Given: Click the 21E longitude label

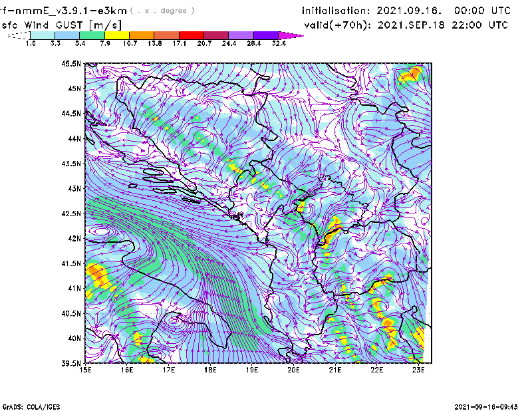Looking at the screenshot, I should 335,370.
